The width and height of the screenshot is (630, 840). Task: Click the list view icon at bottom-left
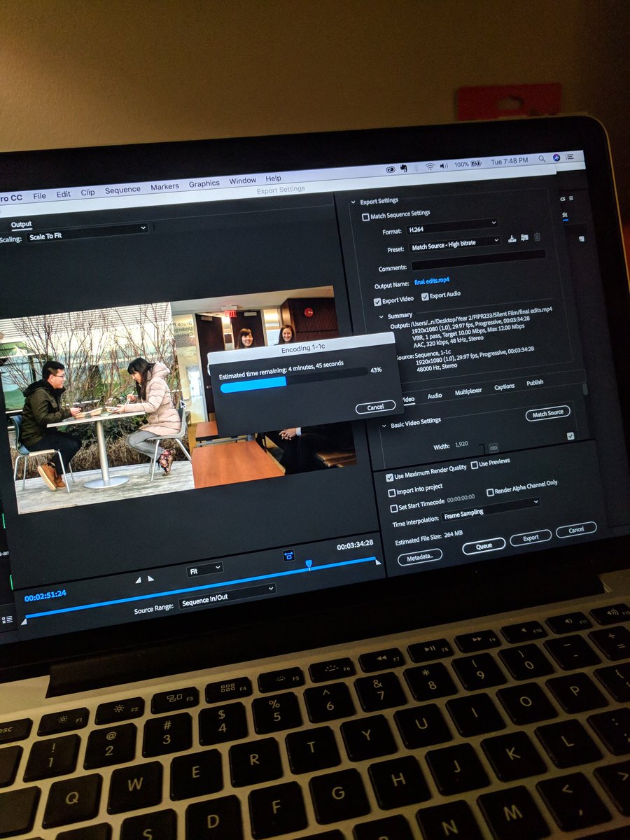[x=8, y=620]
